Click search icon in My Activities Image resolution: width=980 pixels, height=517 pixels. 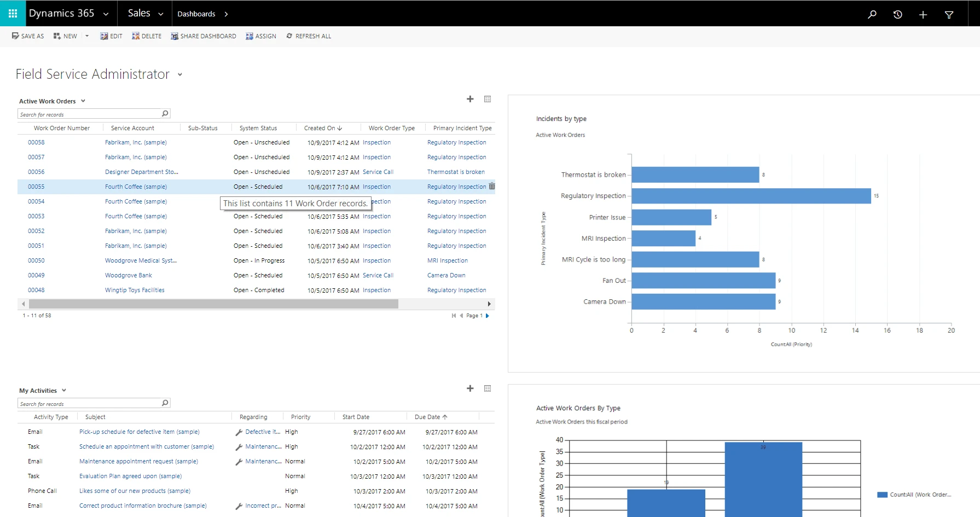pyautogui.click(x=165, y=403)
